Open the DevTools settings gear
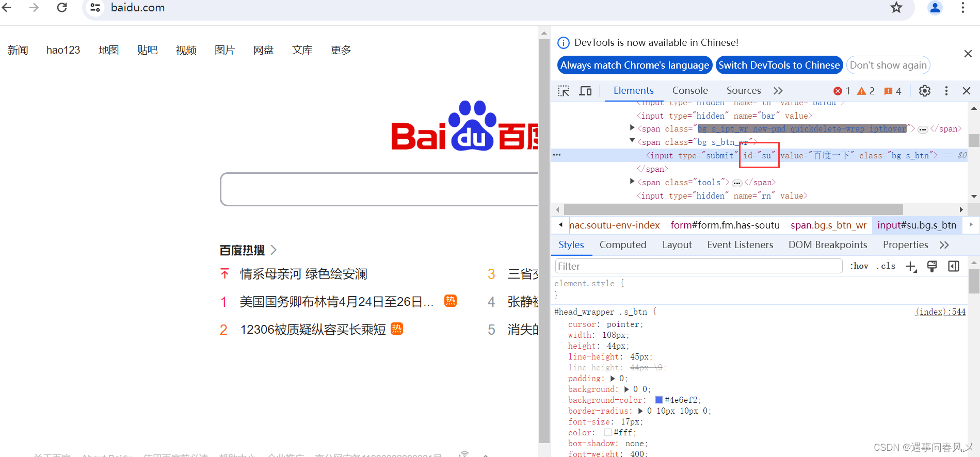This screenshot has width=980, height=457. pyautogui.click(x=925, y=91)
